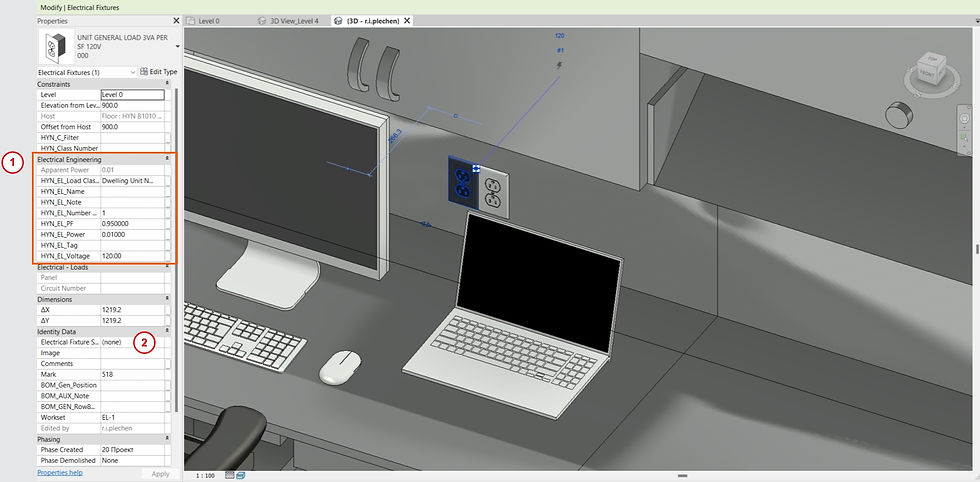Click the Zoom tool icon in navigation bar
Screen dimensions: 980x482
963,136
